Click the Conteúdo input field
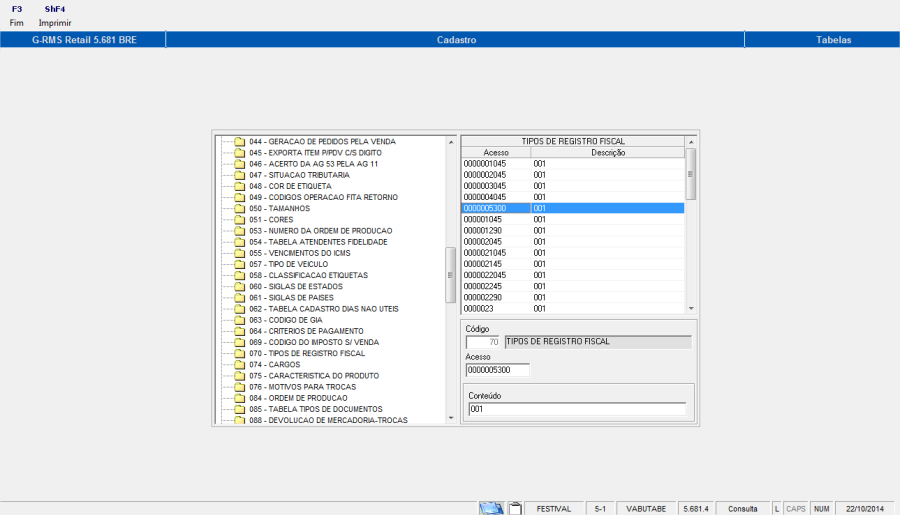 tap(577, 409)
